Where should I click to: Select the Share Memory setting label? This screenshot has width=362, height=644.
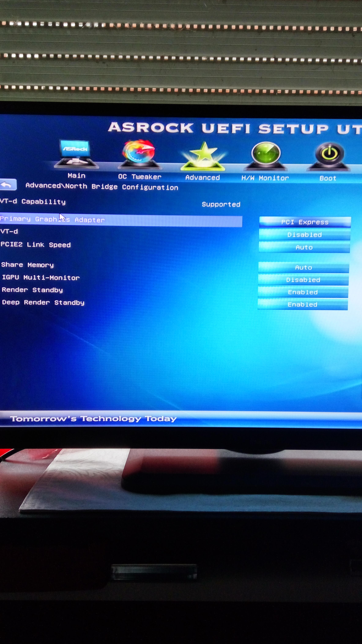pyautogui.click(x=28, y=265)
